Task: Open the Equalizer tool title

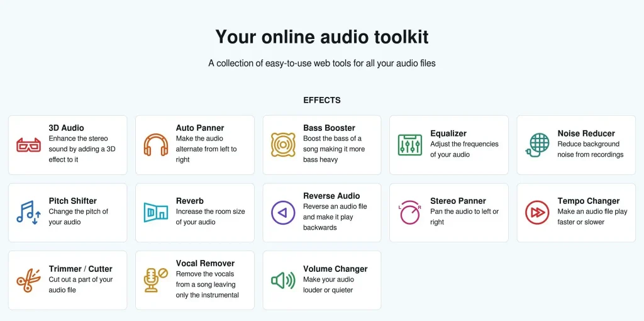Action: [448, 133]
